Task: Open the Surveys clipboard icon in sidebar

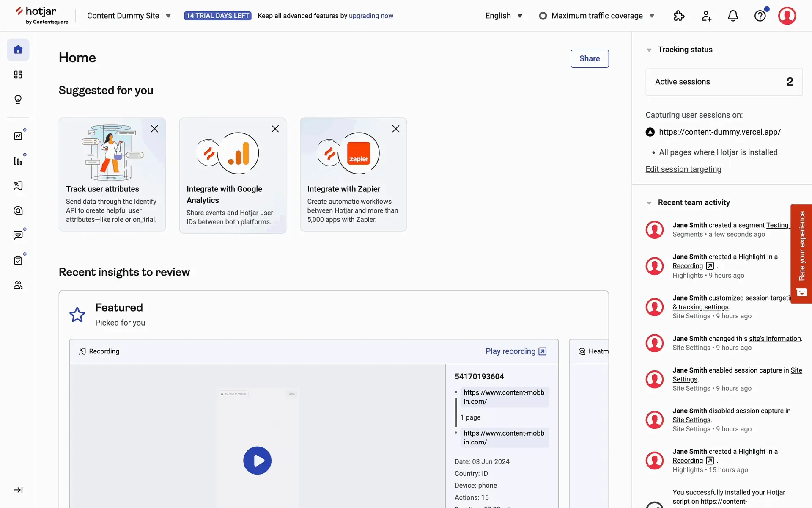Action: [x=18, y=260]
